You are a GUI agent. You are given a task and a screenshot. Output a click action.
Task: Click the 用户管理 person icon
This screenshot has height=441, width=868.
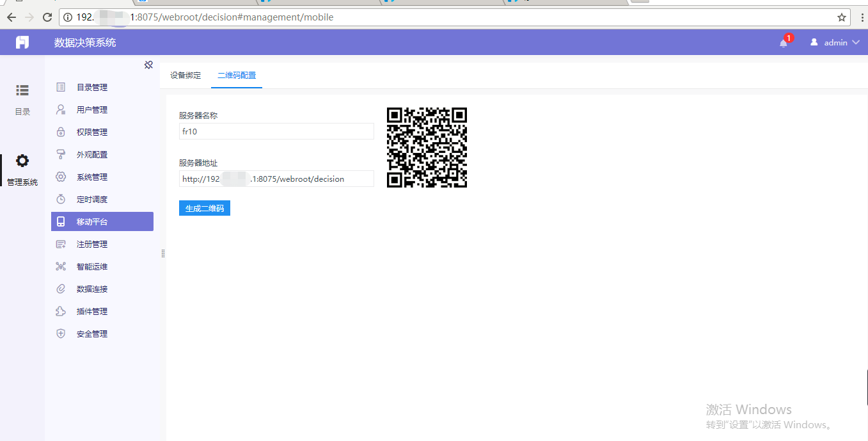(x=61, y=109)
